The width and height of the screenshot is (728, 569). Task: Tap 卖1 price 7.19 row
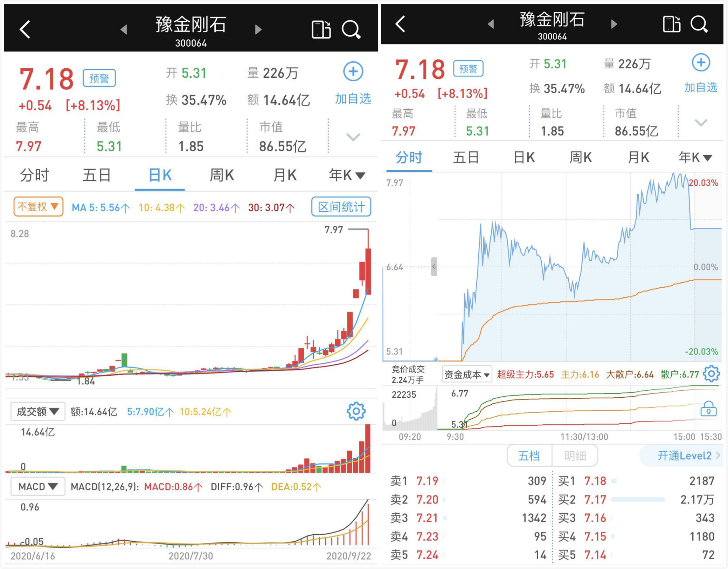[468, 481]
